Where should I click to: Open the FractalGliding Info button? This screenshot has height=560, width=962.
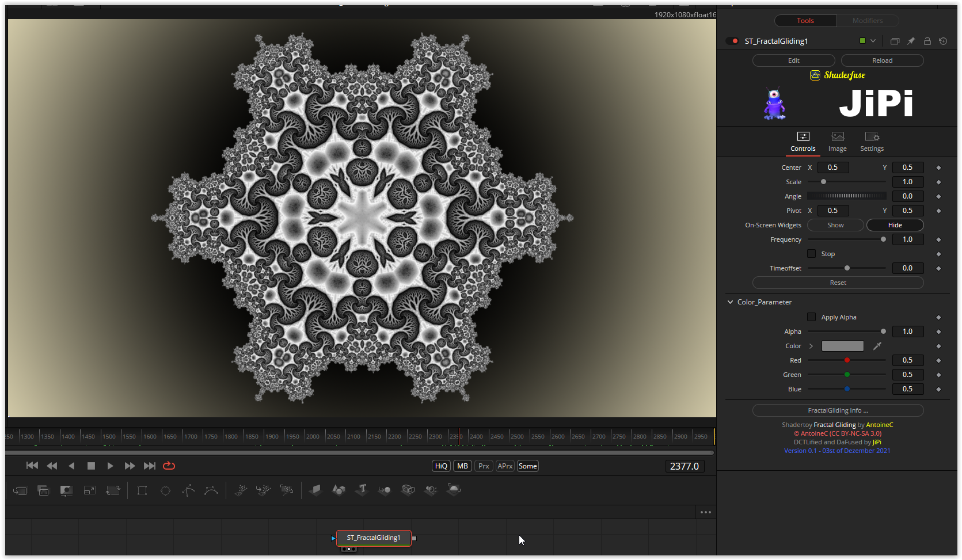838,410
